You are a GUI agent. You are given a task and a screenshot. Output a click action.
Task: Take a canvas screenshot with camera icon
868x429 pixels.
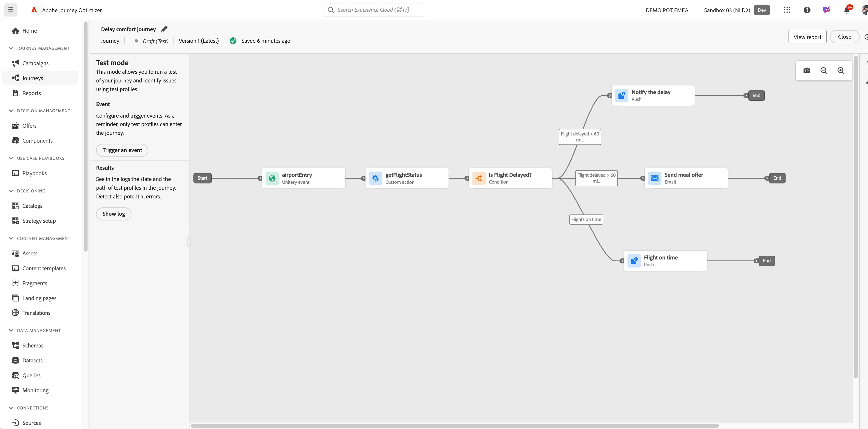[x=807, y=70]
